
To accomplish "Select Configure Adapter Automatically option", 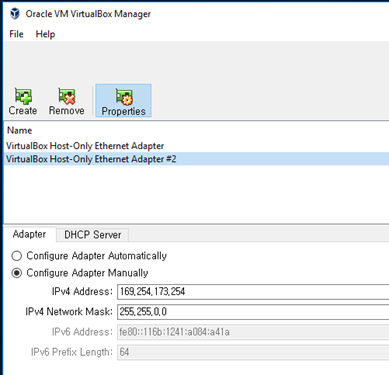I will 89,256.
